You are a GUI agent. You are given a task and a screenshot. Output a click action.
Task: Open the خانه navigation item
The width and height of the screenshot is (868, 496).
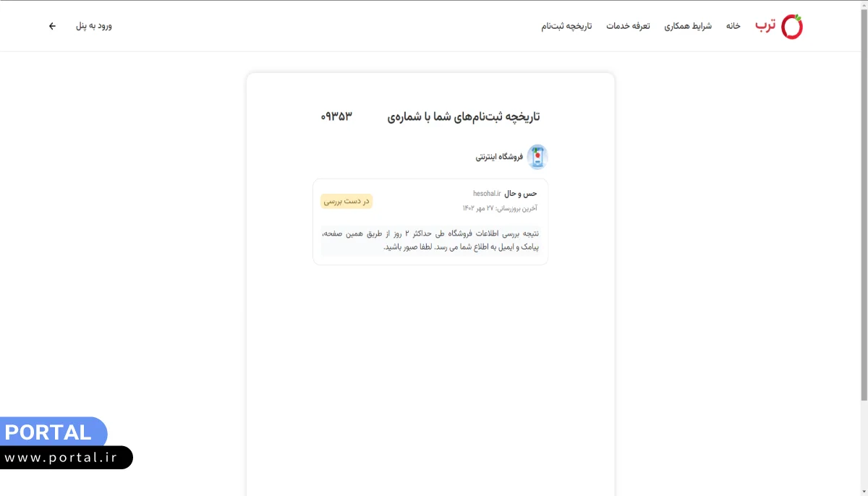click(733, 25)
